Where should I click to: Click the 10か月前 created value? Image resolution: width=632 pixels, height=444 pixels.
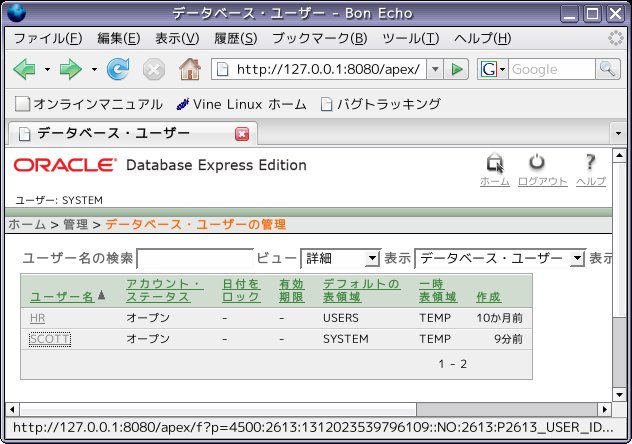tap(499, 318)
